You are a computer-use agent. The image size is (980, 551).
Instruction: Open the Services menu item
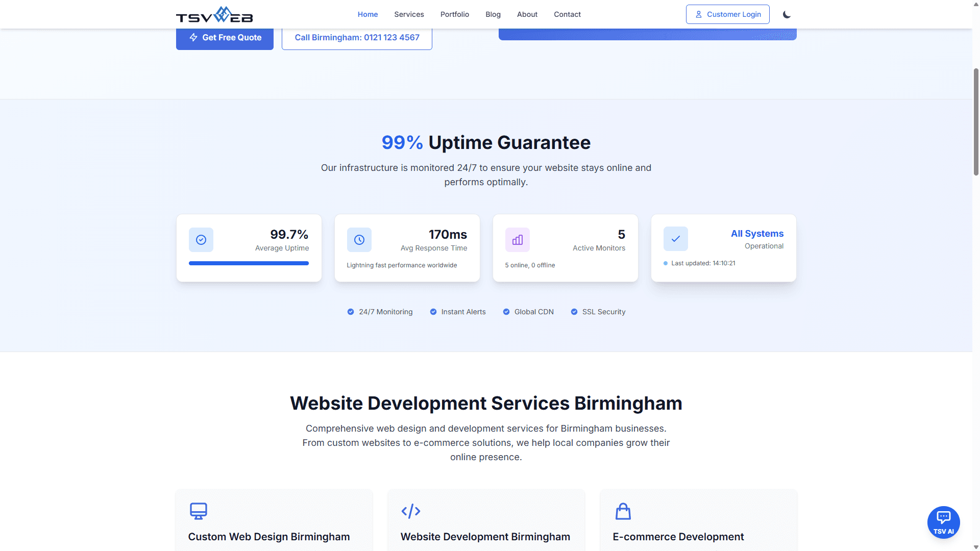pyautogui.click(x=409, y=14)
